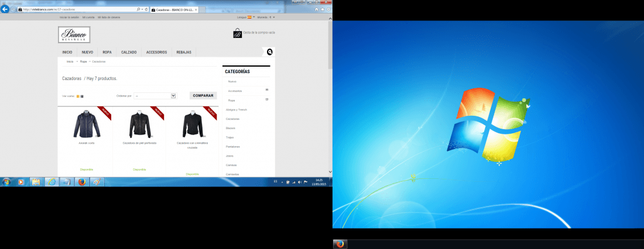Click Internet Explorer taskbar icon
This screenshot has height=249, width=644.
pyautogui.click(x=52, y=182)
